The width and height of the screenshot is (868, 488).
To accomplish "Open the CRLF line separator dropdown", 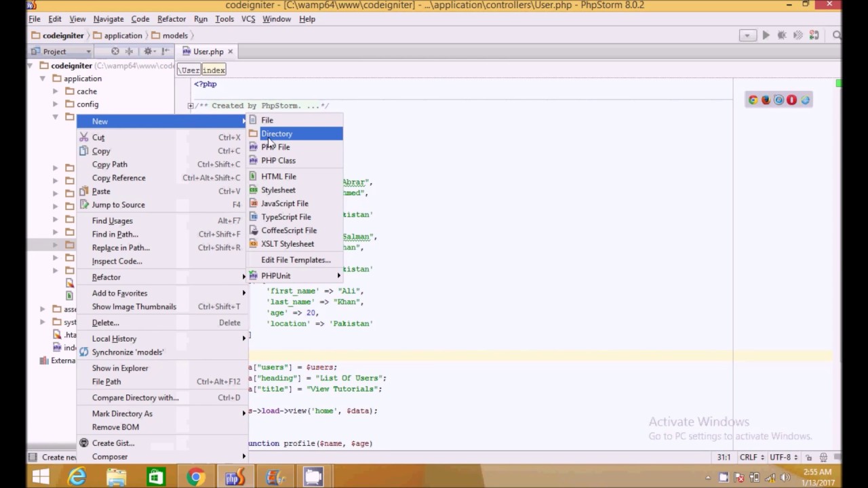I will 753,457.
